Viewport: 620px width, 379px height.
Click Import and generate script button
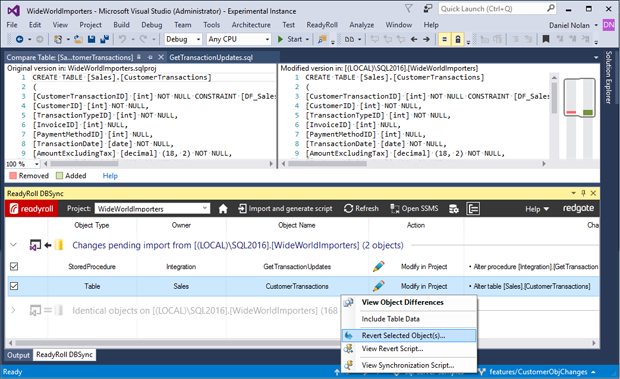click(285, 209)
